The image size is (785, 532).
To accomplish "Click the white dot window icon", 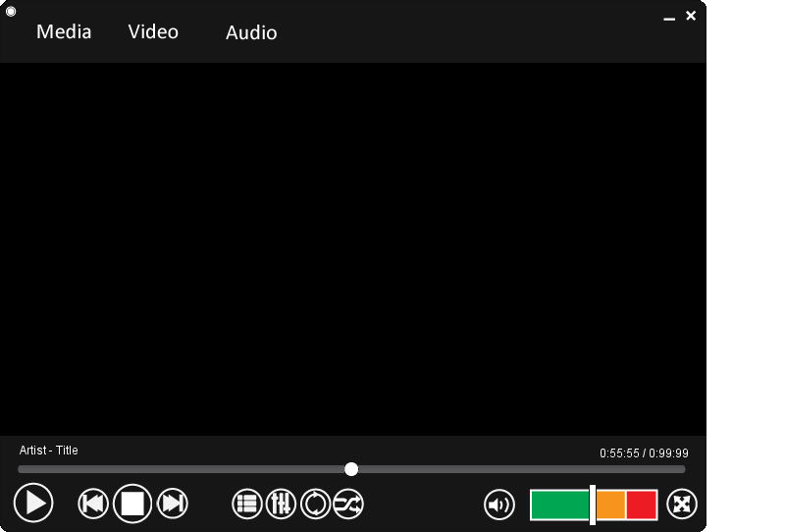I will 11,11.
